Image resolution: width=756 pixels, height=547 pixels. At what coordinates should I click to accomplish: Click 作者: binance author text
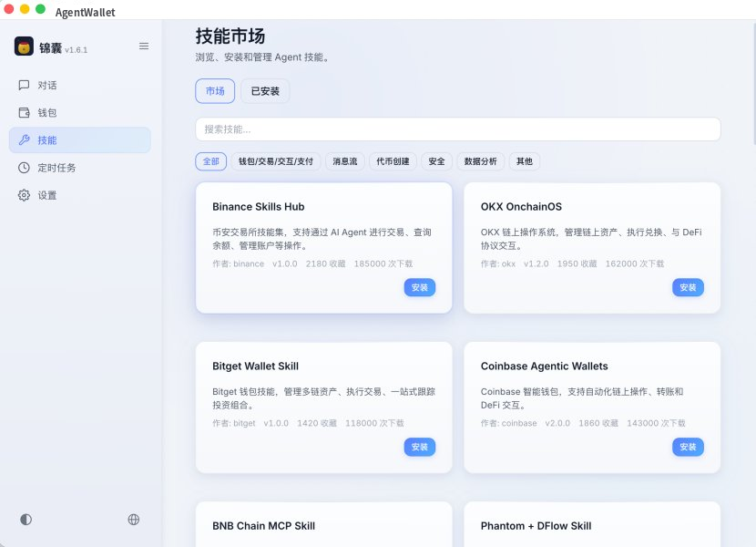[238, 263]
